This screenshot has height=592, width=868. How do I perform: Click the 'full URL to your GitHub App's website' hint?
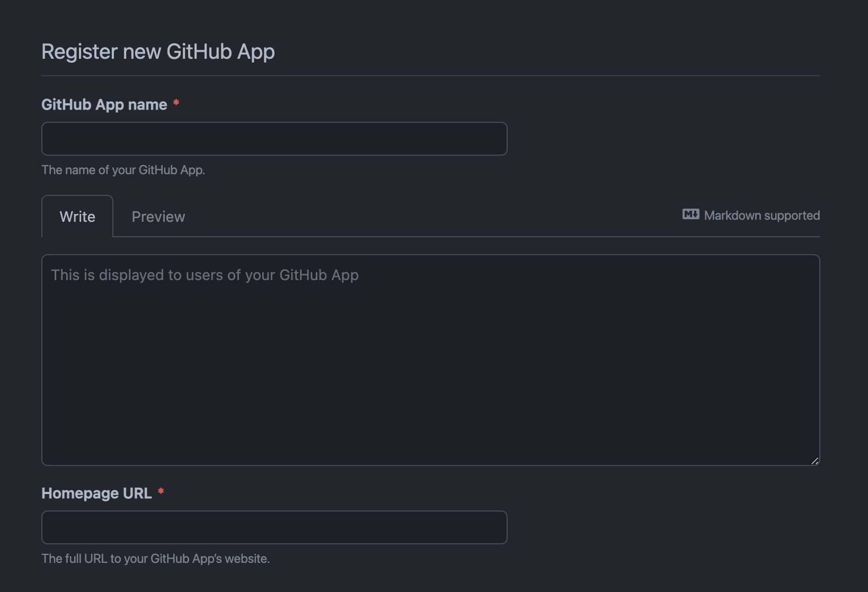(155, 559)
